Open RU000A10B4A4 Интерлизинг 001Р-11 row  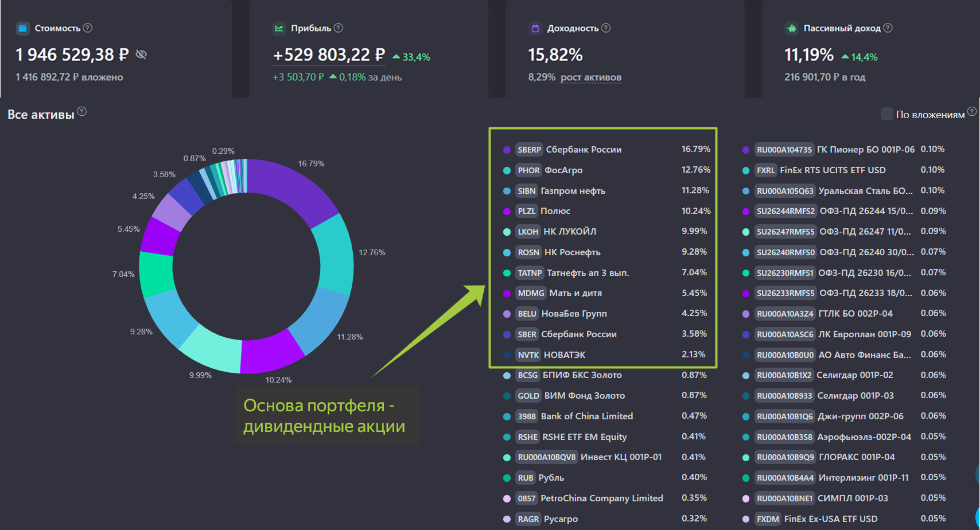pyautogui.click(x=844, y=478)
